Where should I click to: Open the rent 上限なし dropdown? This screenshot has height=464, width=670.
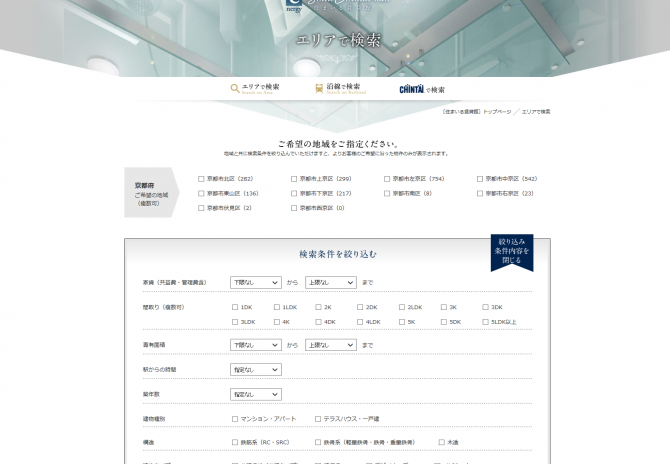pyautogui.click(x=331, y=282)
